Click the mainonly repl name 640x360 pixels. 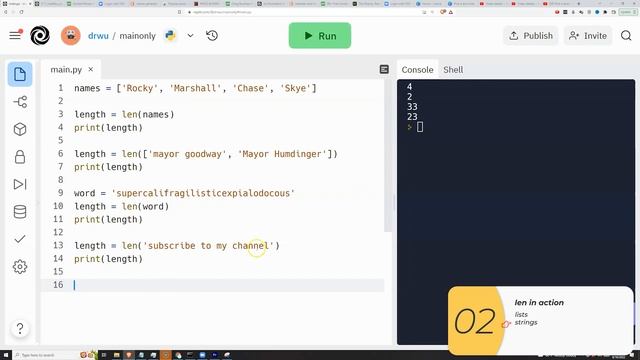coord(138,36)
